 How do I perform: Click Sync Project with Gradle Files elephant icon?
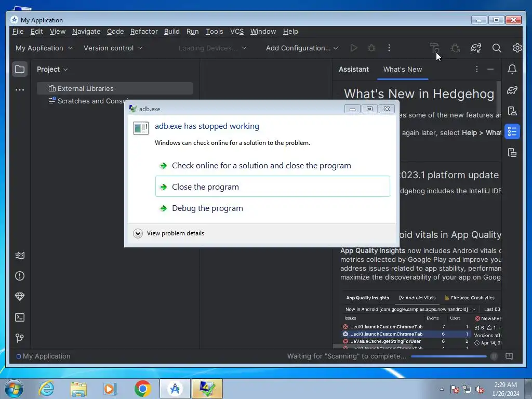pyautogui.click(x=476, y=48)
